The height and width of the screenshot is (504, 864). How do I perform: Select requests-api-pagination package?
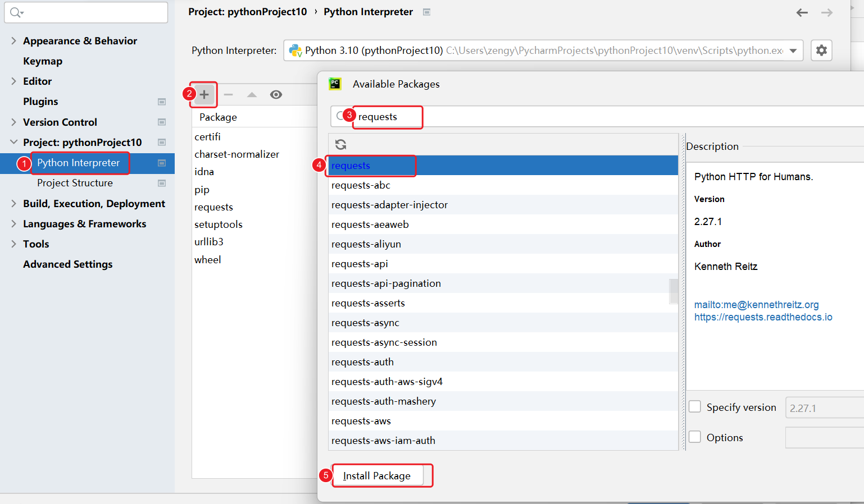(503, 283)
